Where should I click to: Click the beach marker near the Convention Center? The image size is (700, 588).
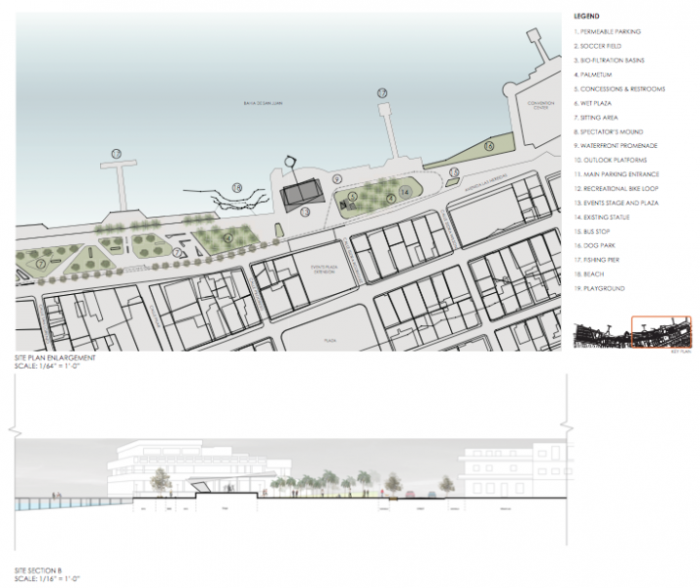pyautogui.click(x=487, y=146)
